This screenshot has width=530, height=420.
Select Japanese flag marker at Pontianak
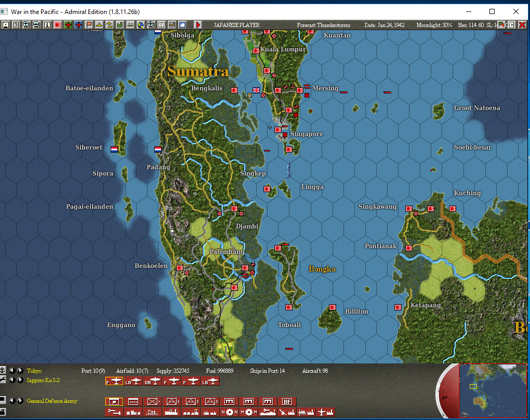pyautogui.click(x=408, y=248)
